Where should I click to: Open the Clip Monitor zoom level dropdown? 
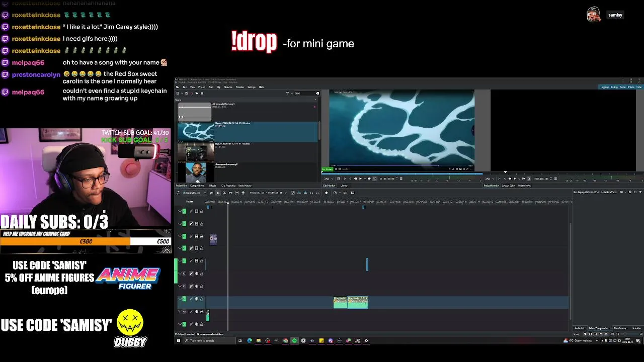(329, 178)
